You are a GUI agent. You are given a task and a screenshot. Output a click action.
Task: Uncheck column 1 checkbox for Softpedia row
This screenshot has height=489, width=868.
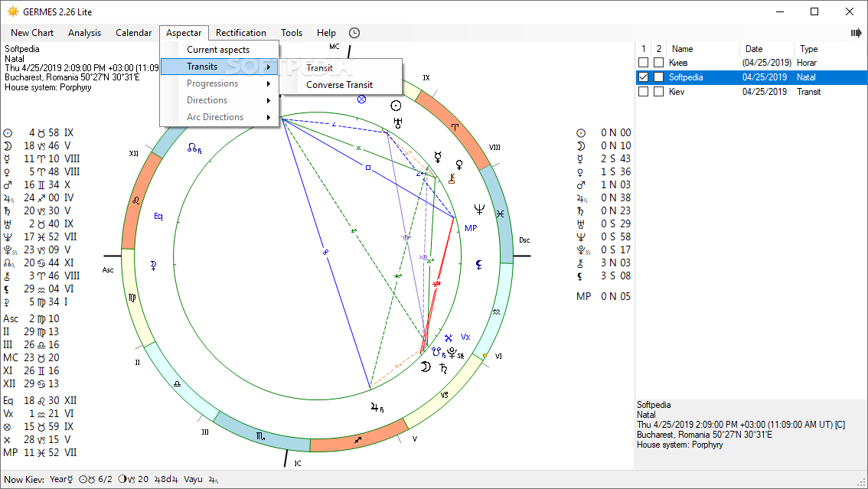tap(643, 77)
